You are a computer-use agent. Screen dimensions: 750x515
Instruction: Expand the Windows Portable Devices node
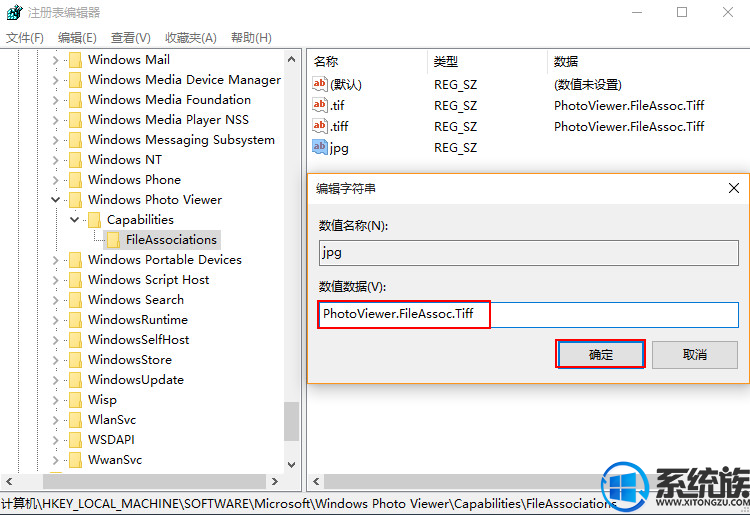pos(55,260)
